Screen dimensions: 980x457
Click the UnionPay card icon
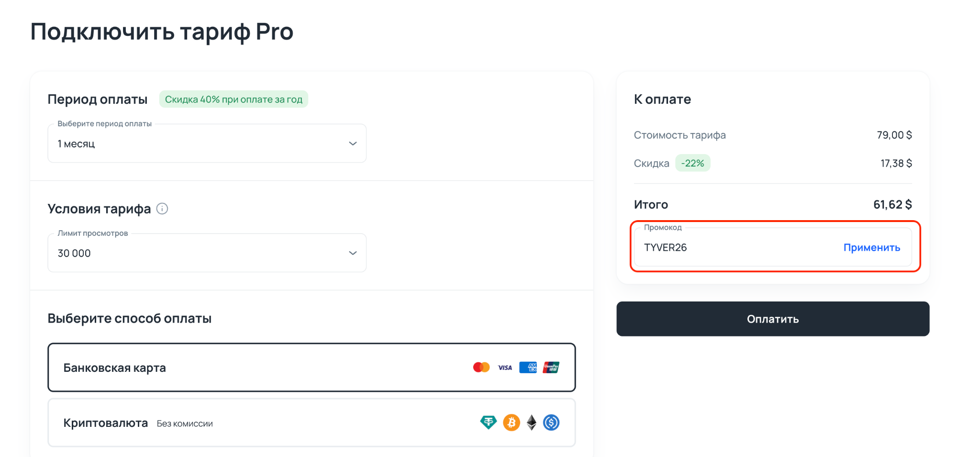pos(551,368)
